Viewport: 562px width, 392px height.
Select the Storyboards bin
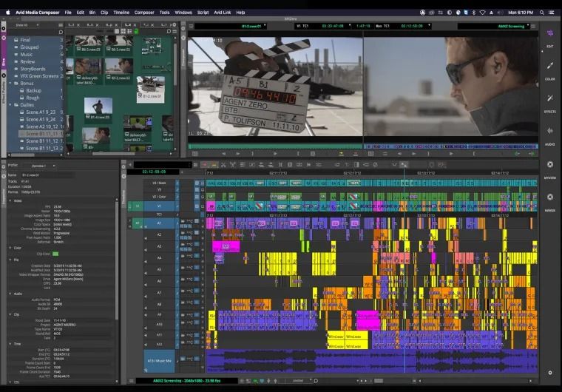(x=33, y=69)
